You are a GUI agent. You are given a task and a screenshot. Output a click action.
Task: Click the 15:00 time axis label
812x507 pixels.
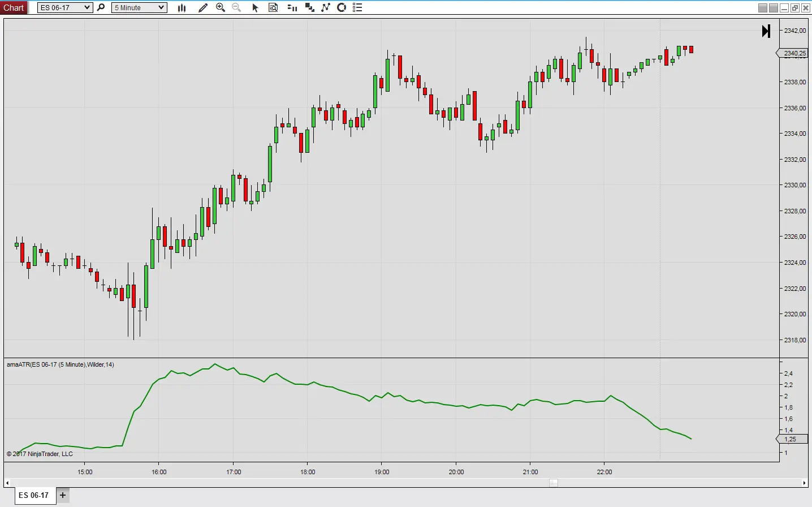[85, 472]
